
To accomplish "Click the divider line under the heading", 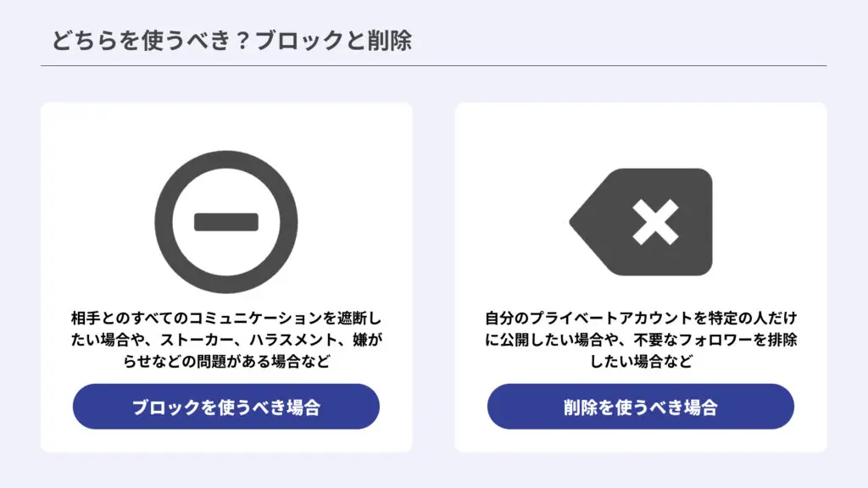I will pos(433,66).
